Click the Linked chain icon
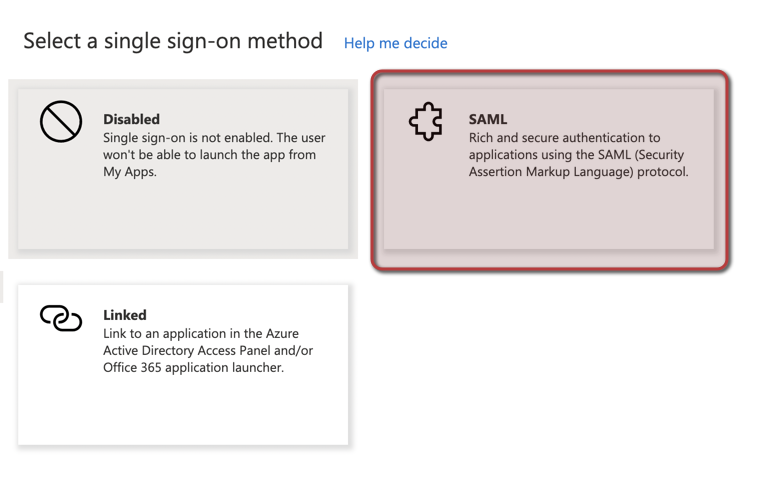778x490 pixels. tap(61, 317)
